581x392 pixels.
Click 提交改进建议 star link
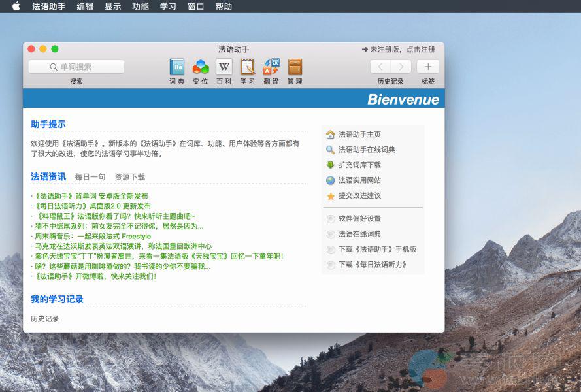point(359,195)
